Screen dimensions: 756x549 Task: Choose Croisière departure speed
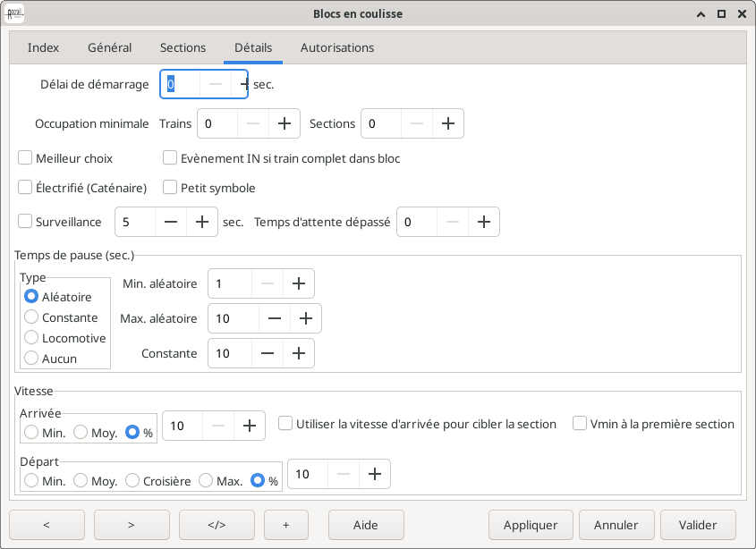[133, 481]
